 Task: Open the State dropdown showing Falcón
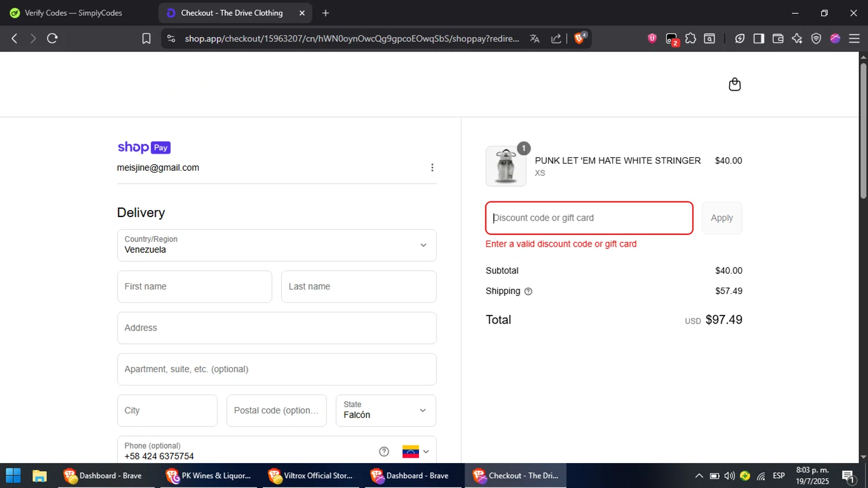pos(386,410)
